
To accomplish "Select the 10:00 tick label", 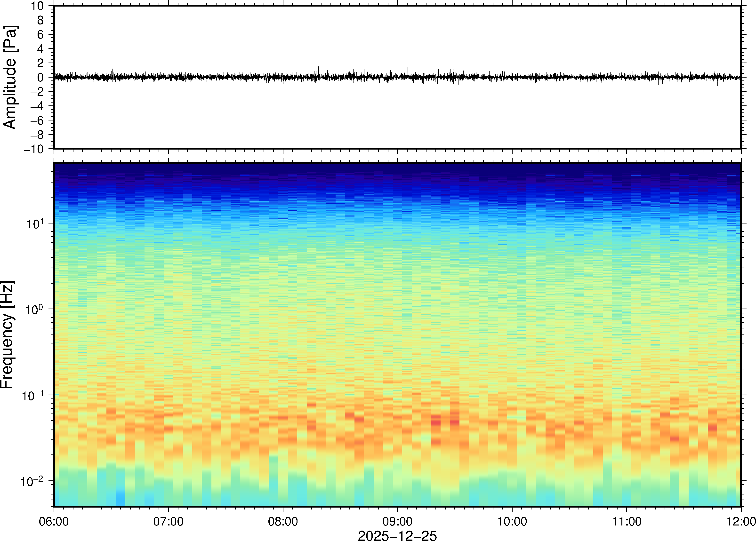I will 512,521.
